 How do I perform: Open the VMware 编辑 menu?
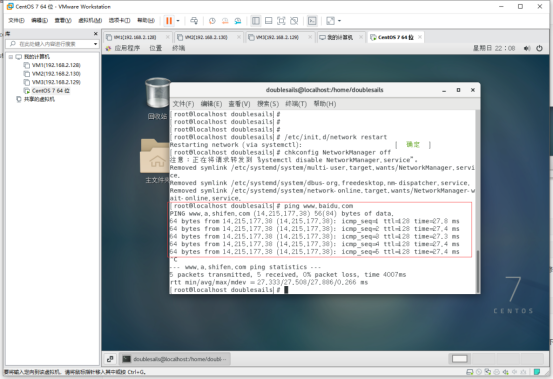(39, 20)
